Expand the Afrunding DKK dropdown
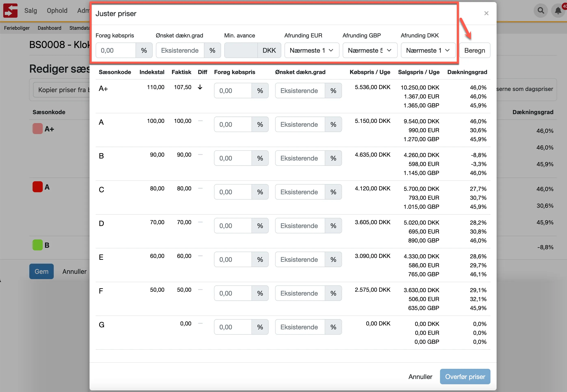Viewport: 567px width, 392px height. pos(428,50)
